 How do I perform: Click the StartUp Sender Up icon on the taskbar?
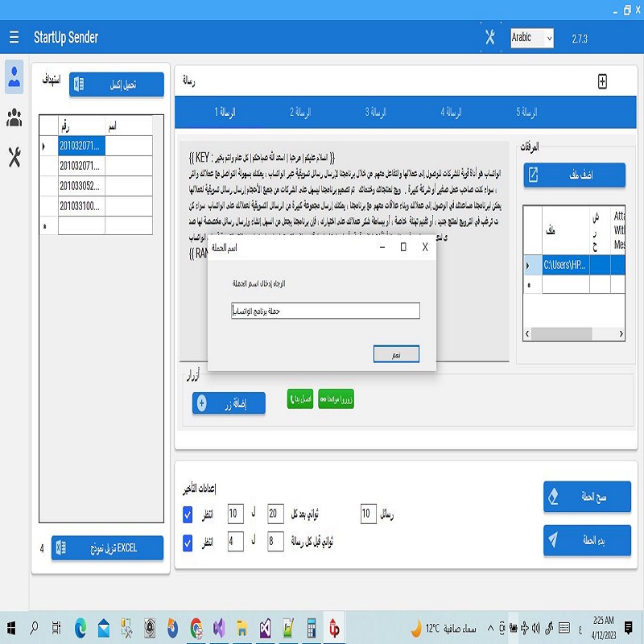coord(334,628)
